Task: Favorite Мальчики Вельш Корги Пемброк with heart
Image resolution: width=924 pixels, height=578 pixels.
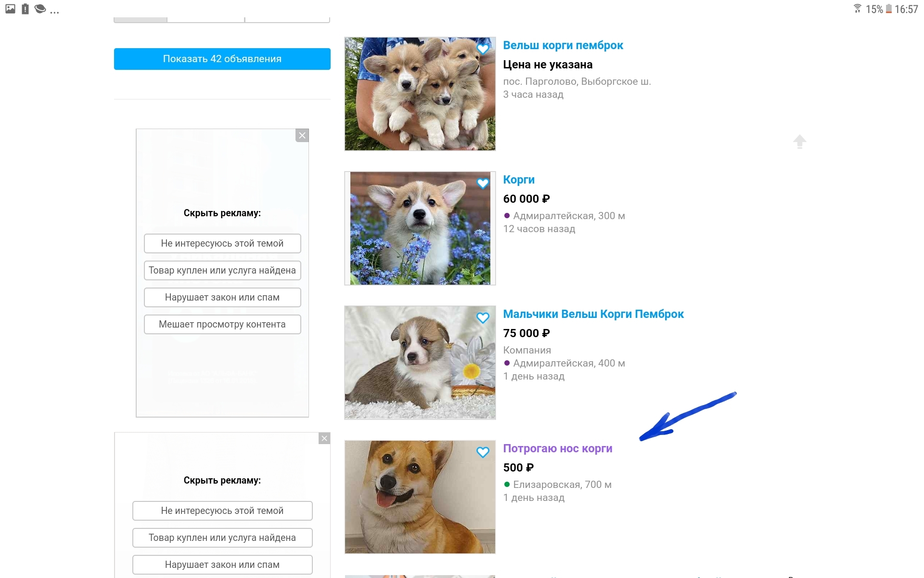Action: tap(483, 317)
